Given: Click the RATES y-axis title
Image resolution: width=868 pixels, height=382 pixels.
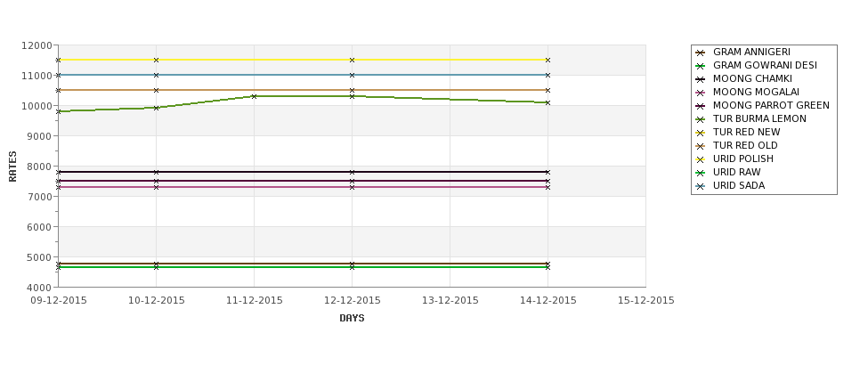Looking at the screenshot, I should 12,167.
